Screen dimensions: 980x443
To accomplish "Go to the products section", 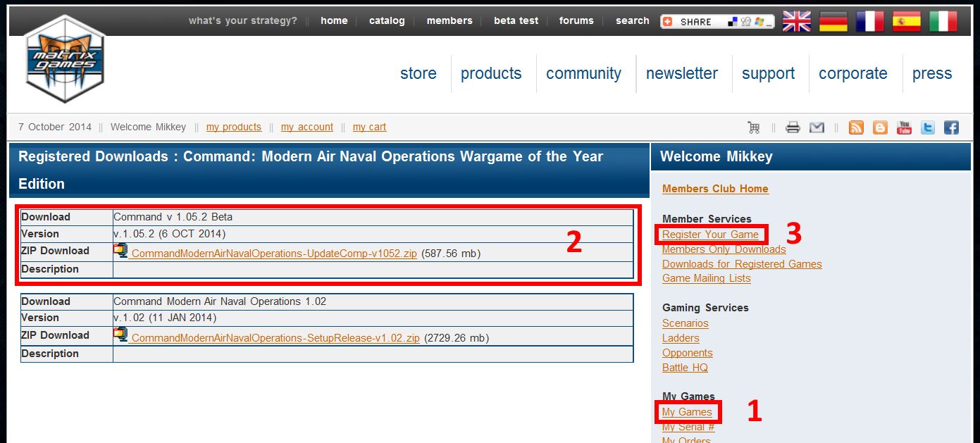I will tap(491, 73).
